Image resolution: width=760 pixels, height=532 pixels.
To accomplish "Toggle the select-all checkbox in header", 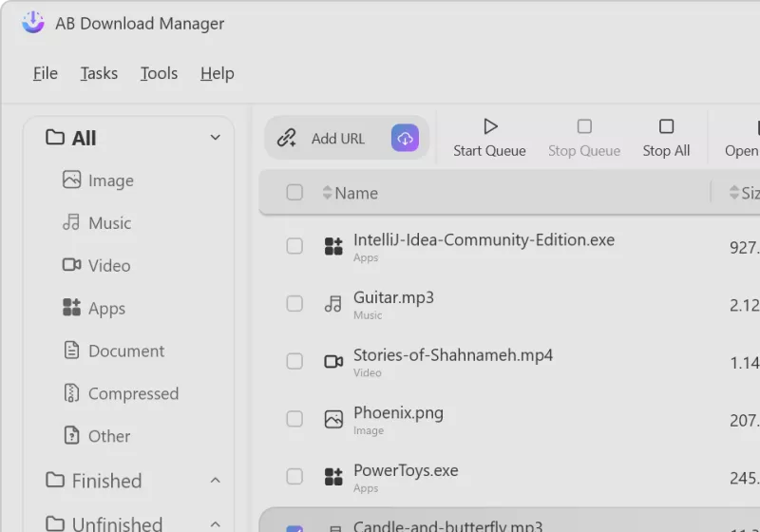I will pyautogui.click(x=294, y=192).
